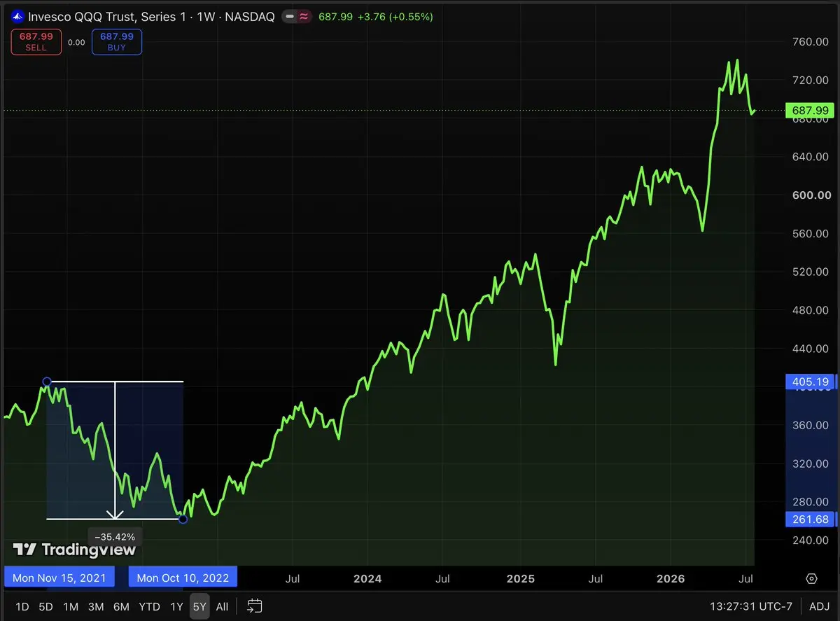Click the pink approximate-sign data indicator
This screenshot has height=621, width=840.
[x=304, y=16]
